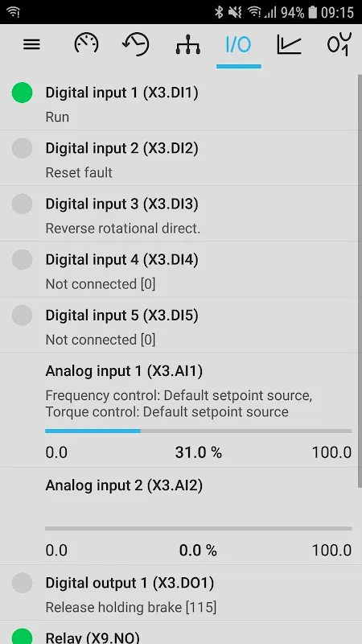The image size is (362, 644).
Task: Select the I/O tab
Action: 238,44
